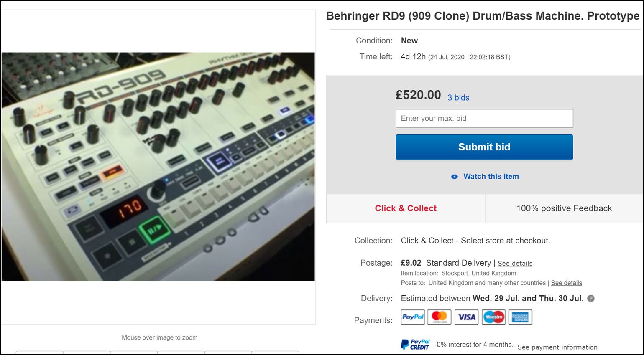Open See details link for posts to countries
644x355 pixels.
tap(566, 283)
